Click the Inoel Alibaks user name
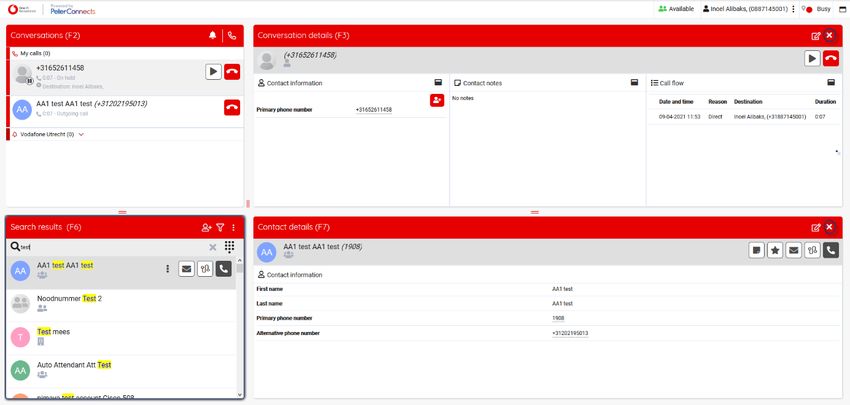850x405 pixels. [x=748, y=9]
